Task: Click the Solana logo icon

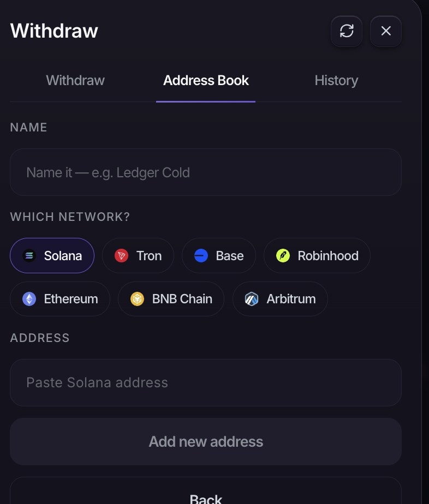Action: click(29, 256)
